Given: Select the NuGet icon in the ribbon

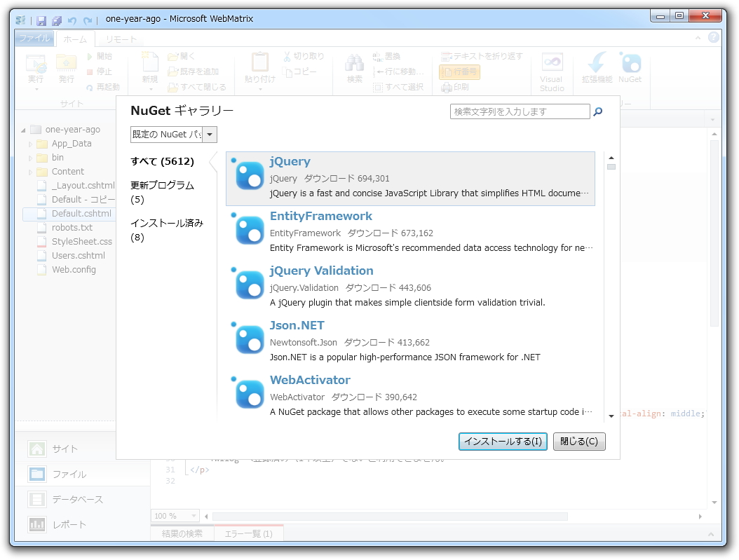Looking at the screenshot, I should pyautogui.click(x=630, y=70).
